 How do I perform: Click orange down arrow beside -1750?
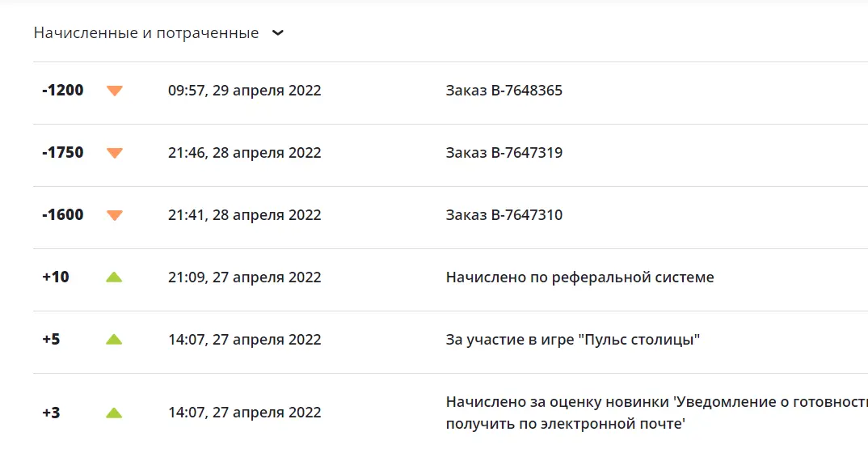(x=115, y=153)
